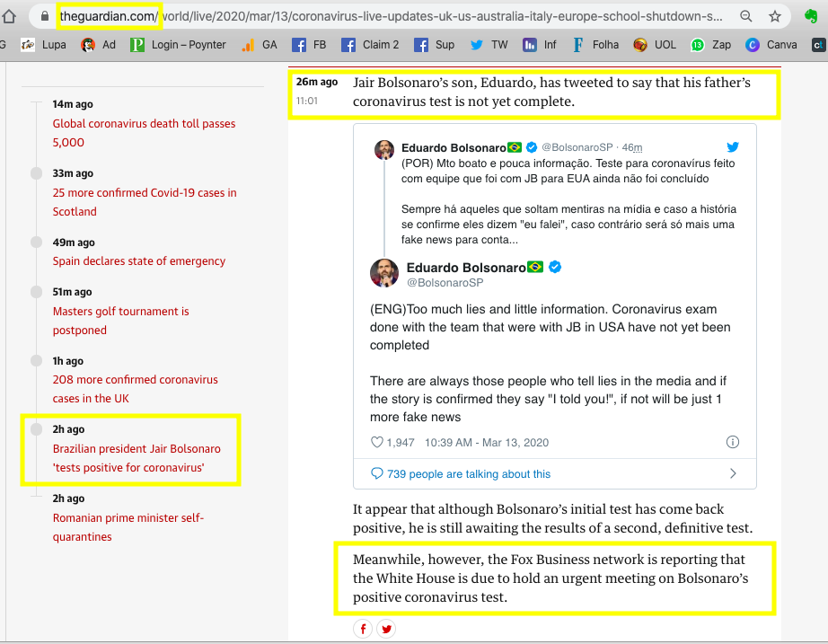The width and height of the screenshot is (828, 644).
Task: Click the ct bookmark icon at bar's end
Action: tap(818, 45)
